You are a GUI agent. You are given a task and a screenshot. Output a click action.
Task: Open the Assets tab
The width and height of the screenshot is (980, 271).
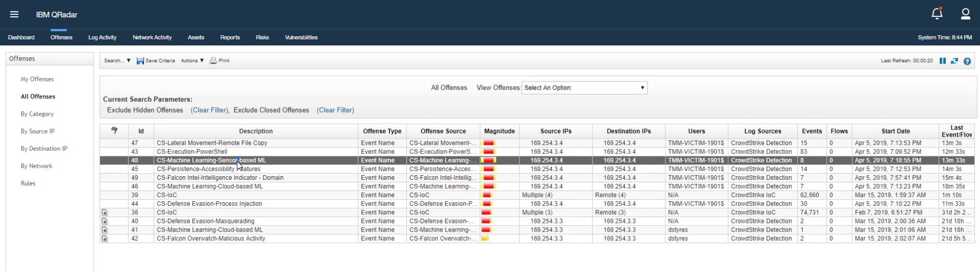click(196, 37)
